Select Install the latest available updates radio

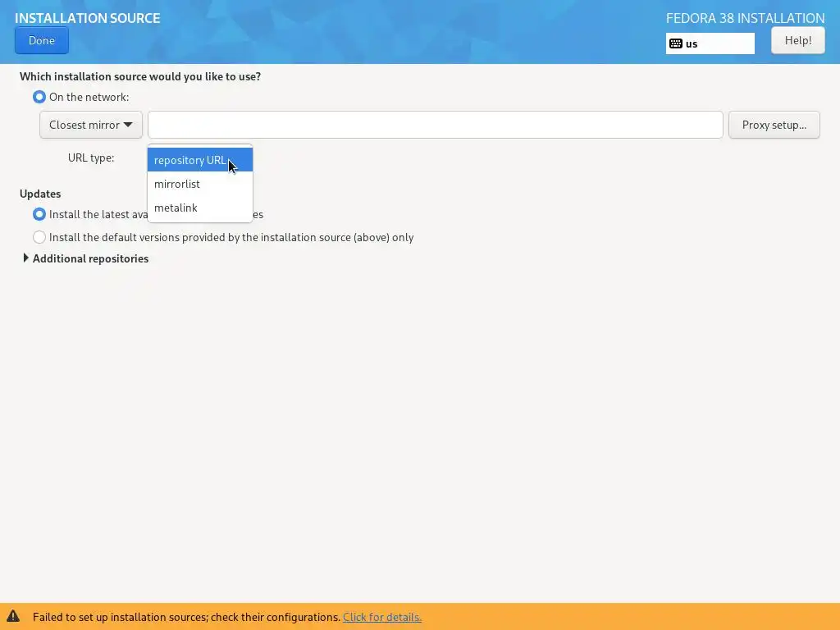(39, 214)
